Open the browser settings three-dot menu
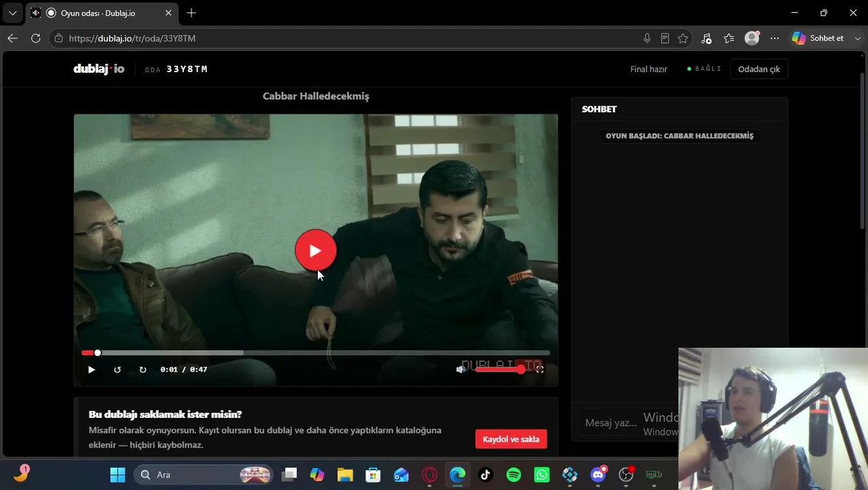This screenshot has height=490, width=868. [x=775, y=38]
